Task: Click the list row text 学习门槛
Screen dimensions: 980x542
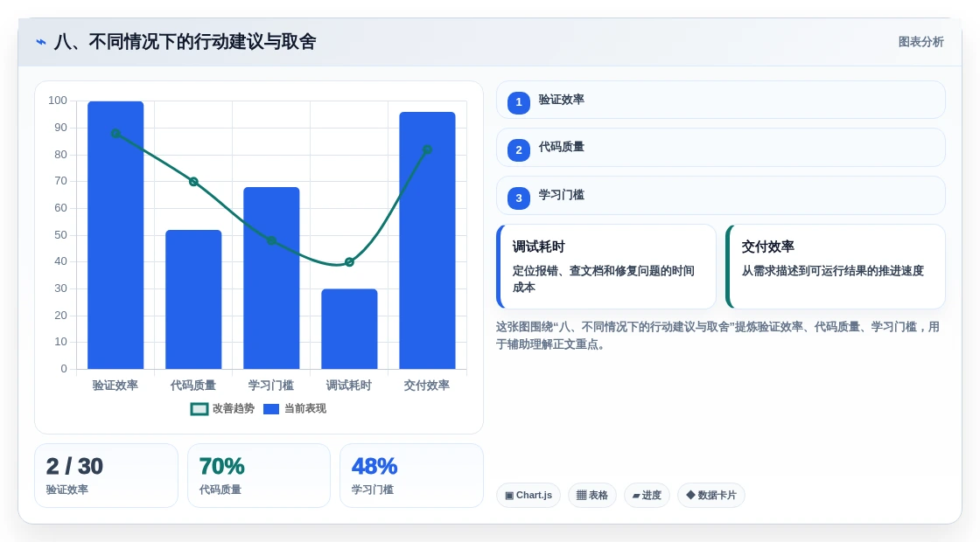Action: (x=561, y=195)
